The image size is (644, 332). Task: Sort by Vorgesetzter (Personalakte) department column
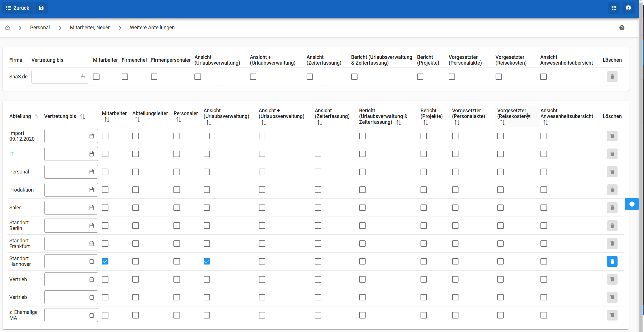tap(457, 123)
